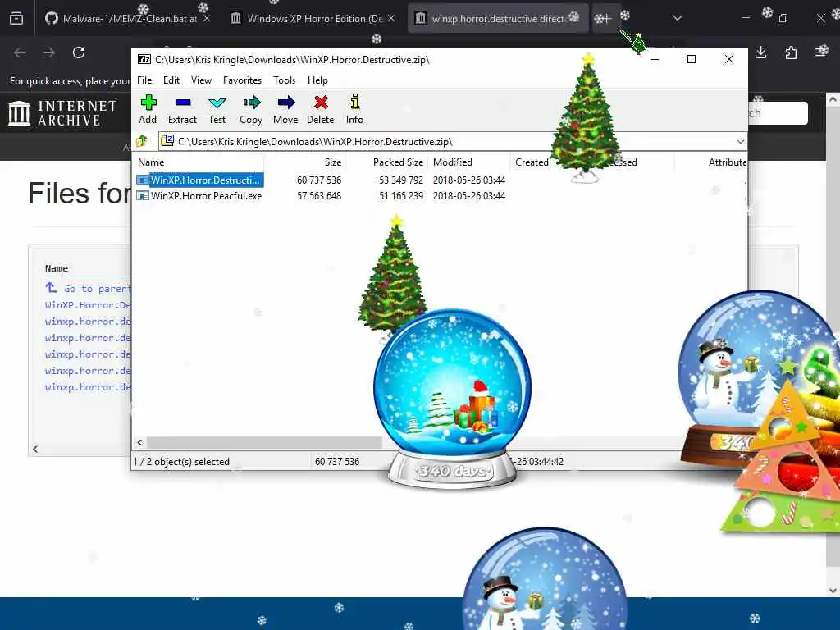Screen dimensions: 840x630
Task: Choose the Move tool in 7-Zip
Action: [285, 110]
